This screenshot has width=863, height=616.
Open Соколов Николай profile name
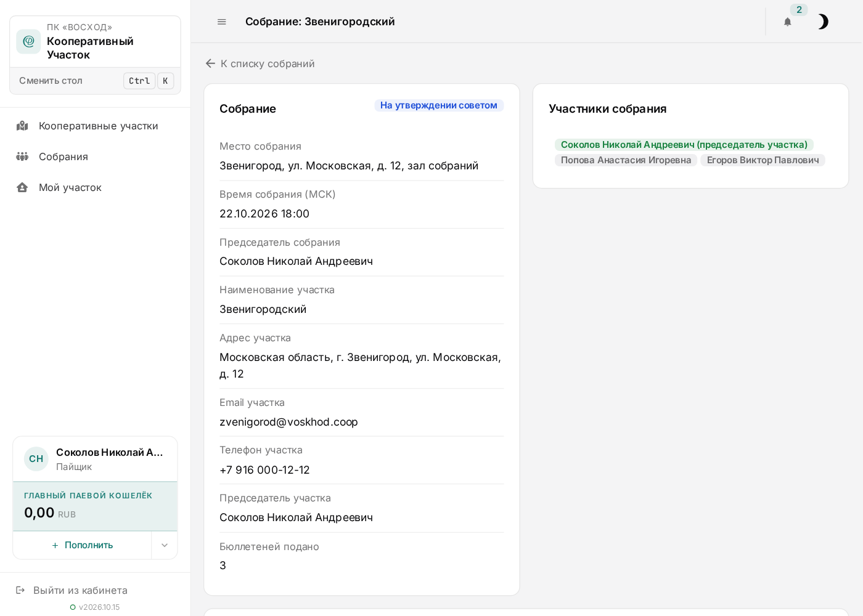(110, 452)
